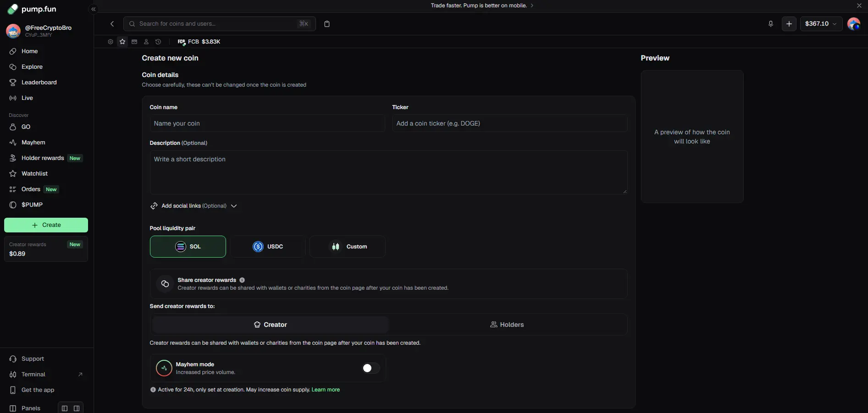Open the pump.fun logo home
868x413 pixels.
click(32, 9)
